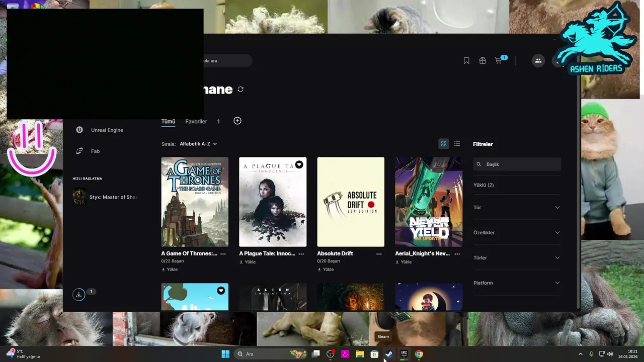Open File Explorer from the taskbar
Screen dimensions: 644x362
[x=360, y=354]
